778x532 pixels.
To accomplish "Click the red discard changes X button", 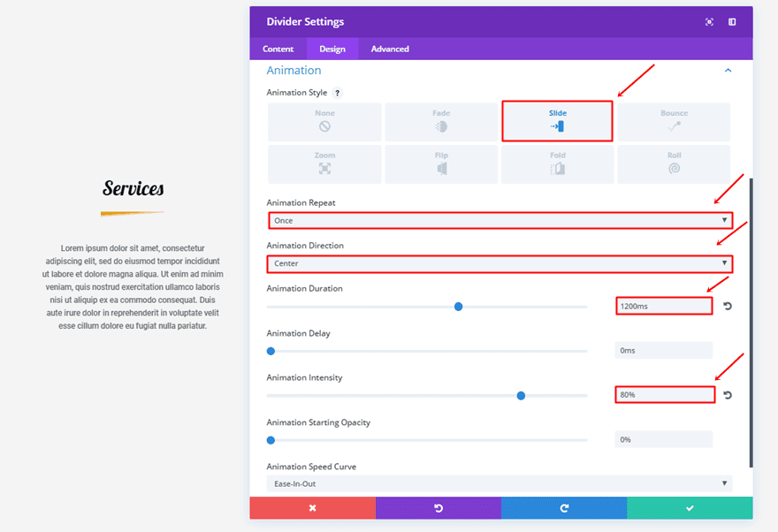I will (x=312, y=508).
